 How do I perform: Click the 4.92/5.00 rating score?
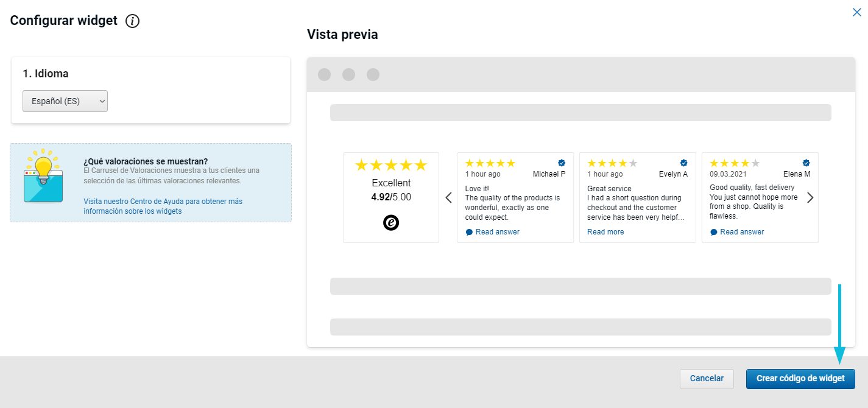[391, 197]
